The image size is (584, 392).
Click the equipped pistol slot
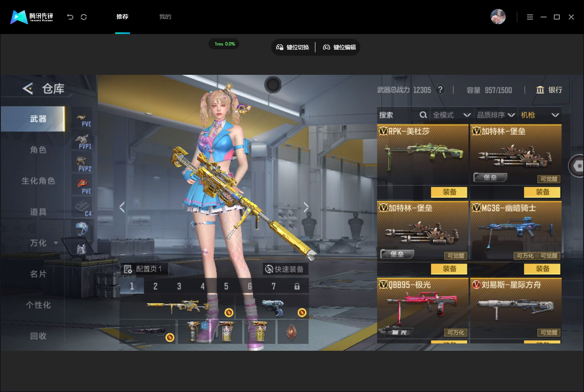click(x=272, y=307)
